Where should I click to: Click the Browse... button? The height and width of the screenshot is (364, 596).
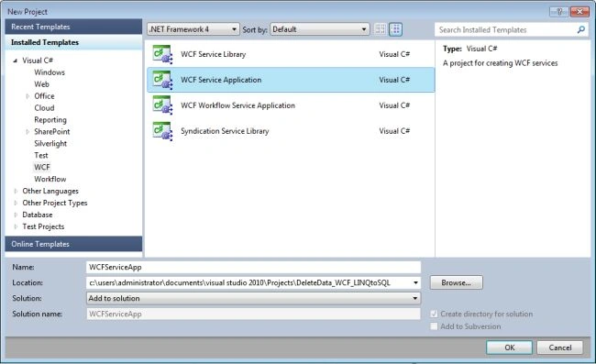pyautogui.click(x=456, y=282)
